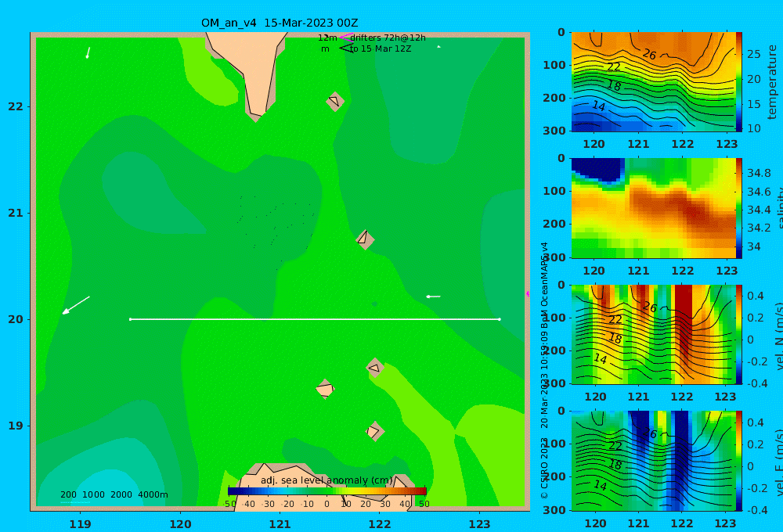Click the salinity section panel

653,208
